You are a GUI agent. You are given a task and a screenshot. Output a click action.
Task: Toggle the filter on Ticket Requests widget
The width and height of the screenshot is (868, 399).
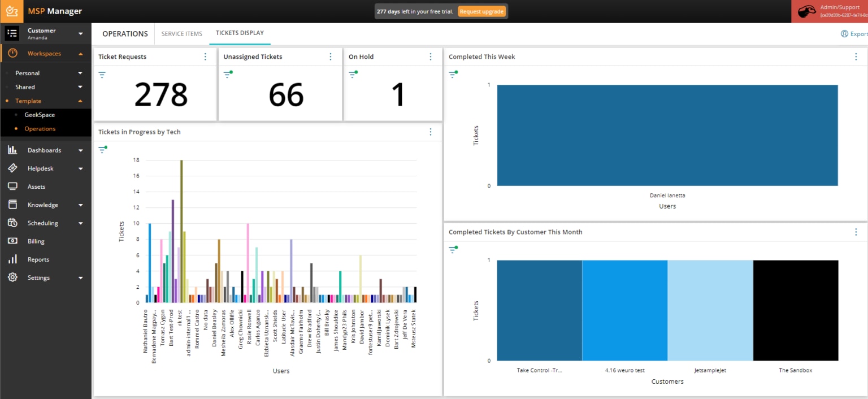pyautogui.click(x=102, y=74)
